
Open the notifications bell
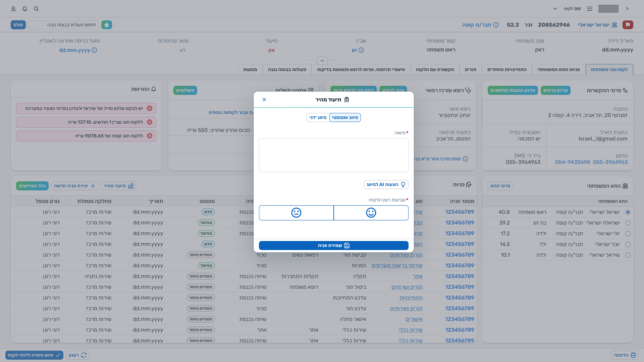(x=24, y=9)
